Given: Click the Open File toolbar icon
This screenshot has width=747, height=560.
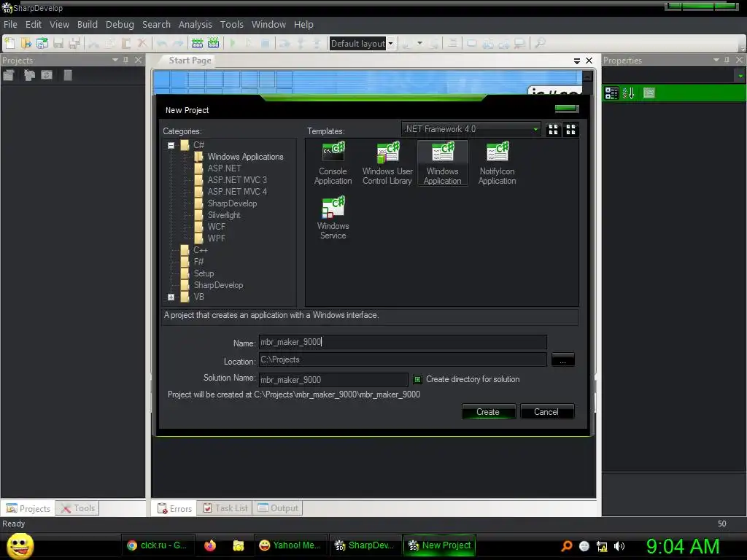Looking at the screenshot, I should (x=26, y=43).
